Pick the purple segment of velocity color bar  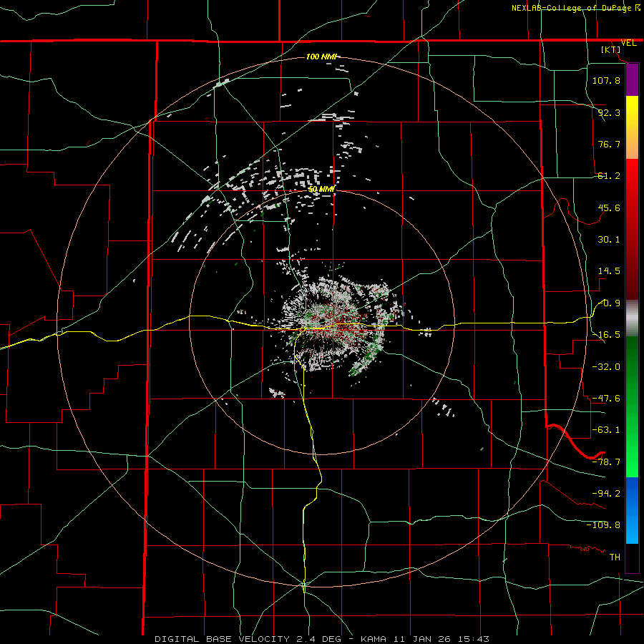coord(632,80)
